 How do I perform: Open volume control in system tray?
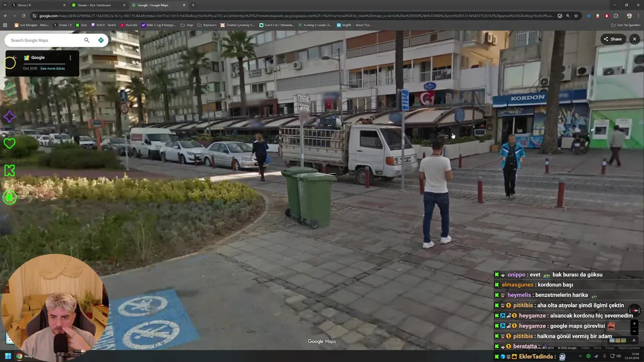tap(619, 356)
